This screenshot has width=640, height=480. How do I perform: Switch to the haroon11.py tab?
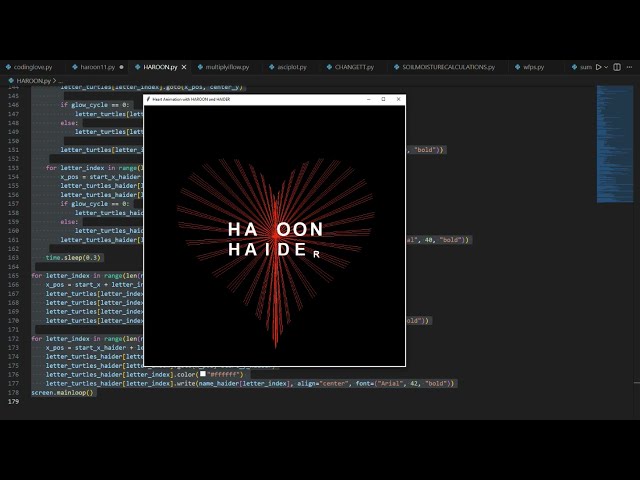coord(98,67)
